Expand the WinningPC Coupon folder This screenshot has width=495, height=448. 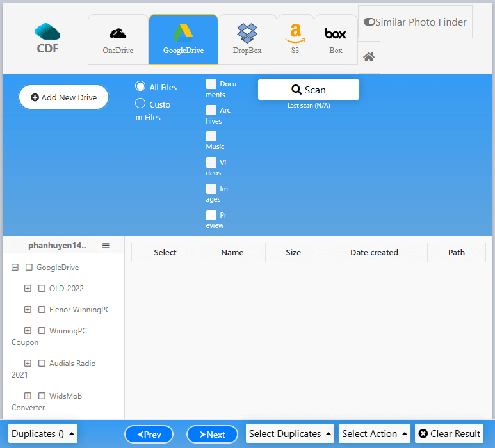point(28,331)
